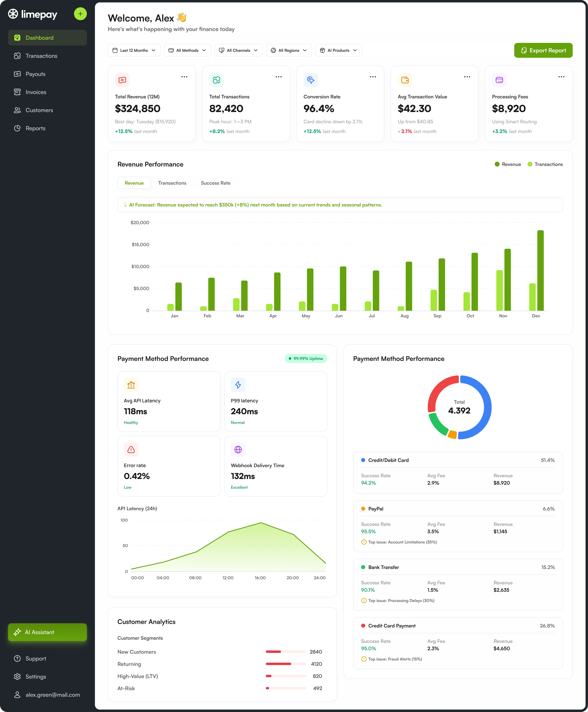Click the user profile icon beside alex.green@mail.com

17,695
